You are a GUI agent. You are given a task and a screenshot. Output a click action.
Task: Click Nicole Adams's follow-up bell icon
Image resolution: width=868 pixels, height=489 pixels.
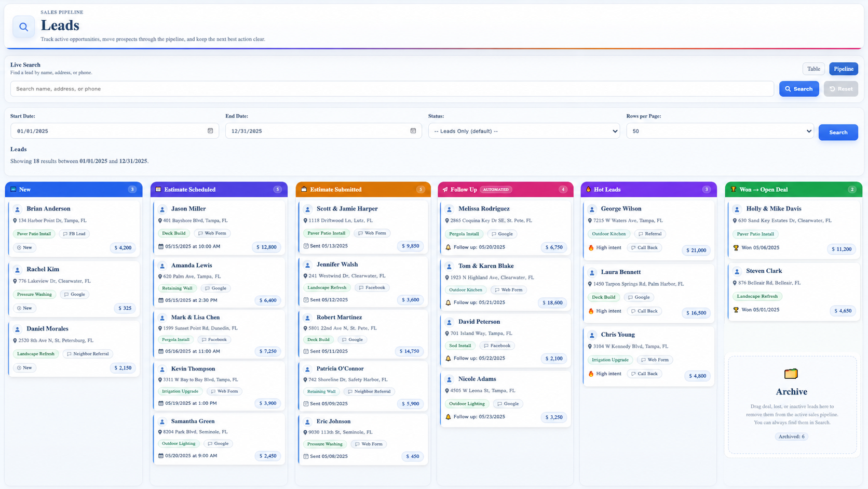click(x=448, y=417)
